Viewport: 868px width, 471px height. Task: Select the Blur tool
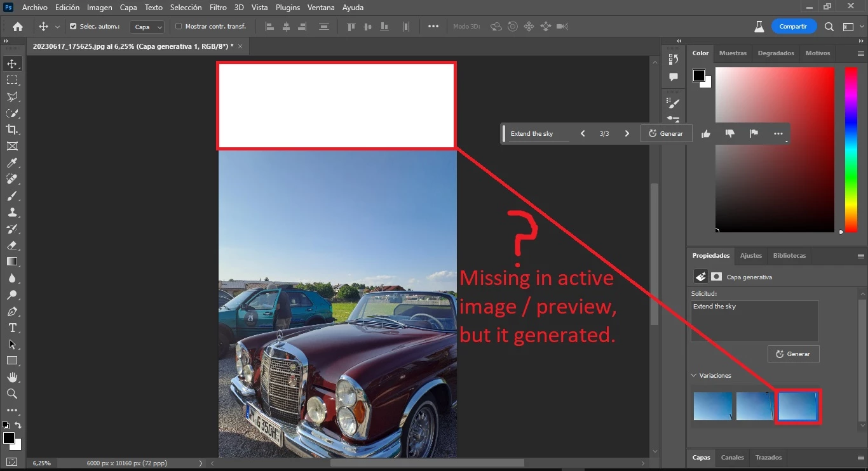point(12,278)
